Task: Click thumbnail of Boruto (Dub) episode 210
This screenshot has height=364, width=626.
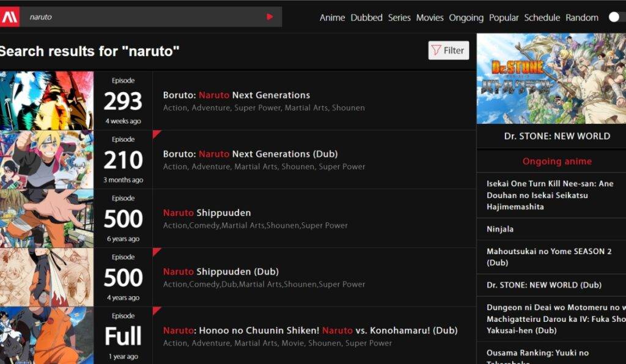Action: (46, 159)
